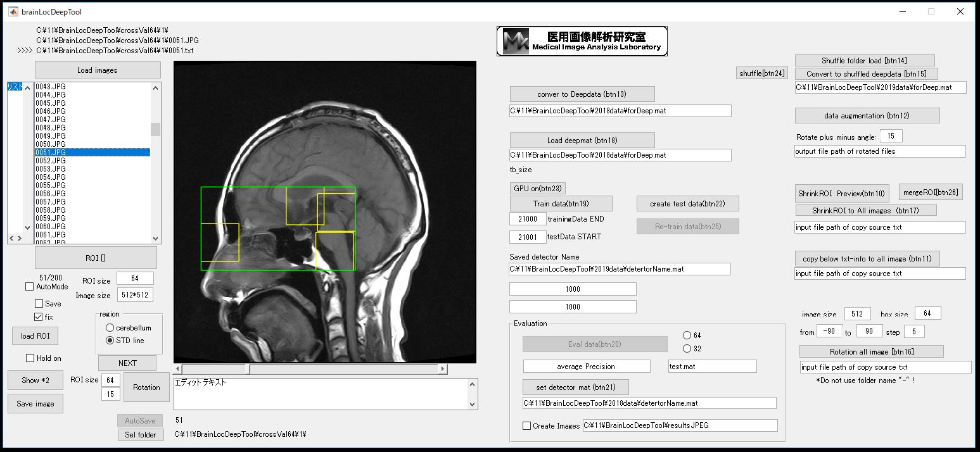Viewport: 980px width, 452px height.
Task: Turn on GPU with btn23
Action: tap(538, 189)
